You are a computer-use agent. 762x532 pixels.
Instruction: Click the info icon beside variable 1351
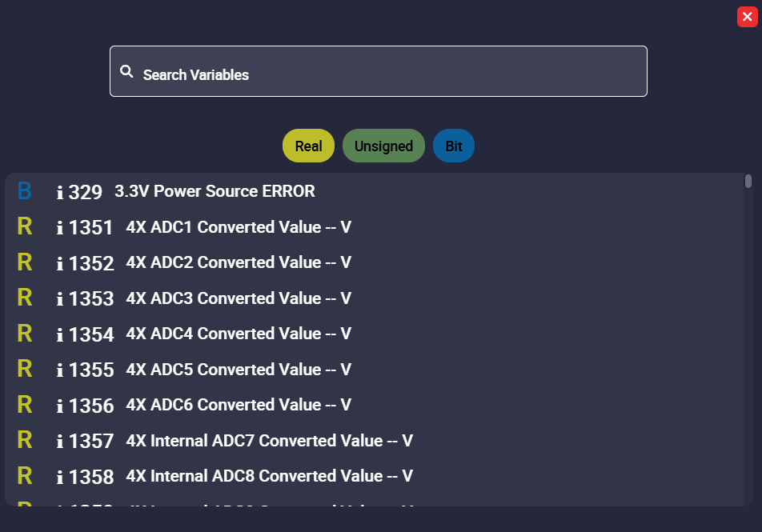tap(60, 228)
